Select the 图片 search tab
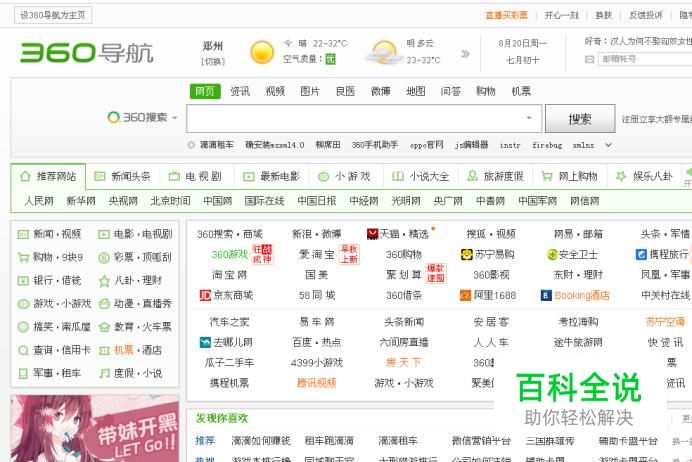The height and width of the screenshot is (462, 692). [310, 91]
